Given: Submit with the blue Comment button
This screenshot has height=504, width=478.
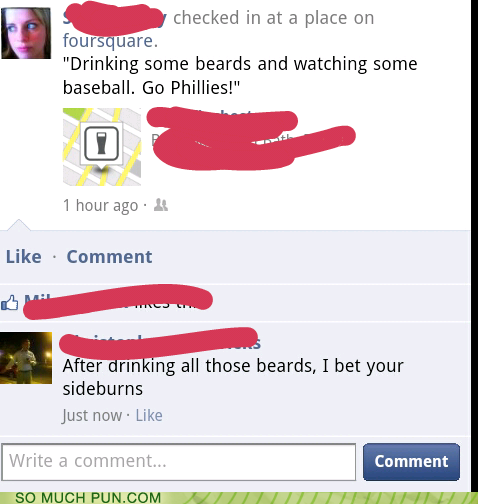Looking at the screenshot, I should click(411, 462).
